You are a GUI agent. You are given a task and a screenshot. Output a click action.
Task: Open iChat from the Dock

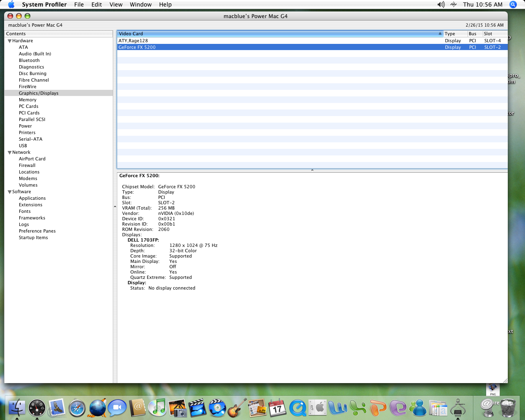(x=117, y=408)
